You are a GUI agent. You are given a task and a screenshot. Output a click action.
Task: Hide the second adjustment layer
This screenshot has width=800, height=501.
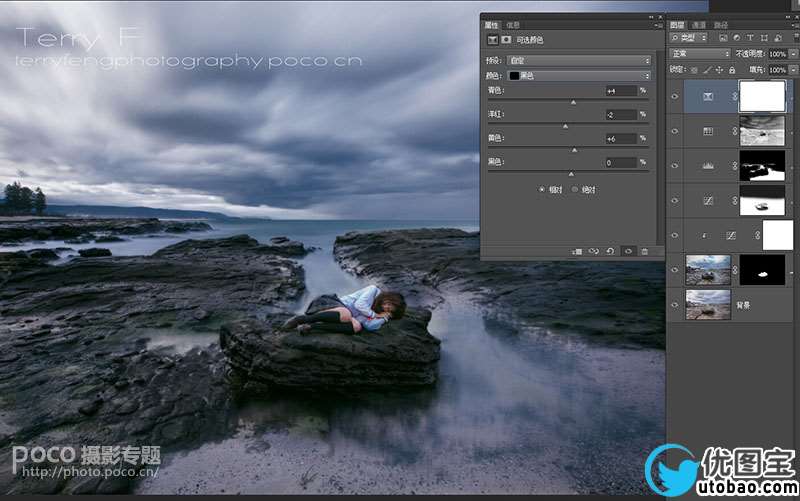click(x=675, y=131)
